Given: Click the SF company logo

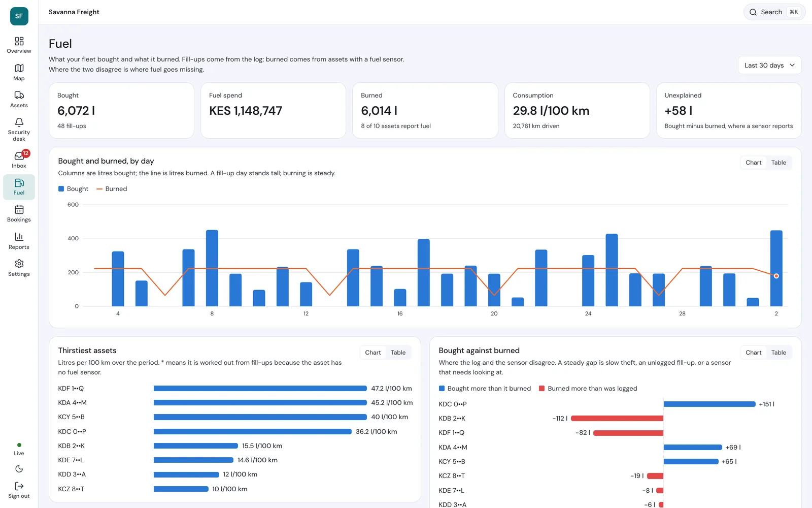Looking at the screenshot, I should pyautogui.click(x=19, y=16).
